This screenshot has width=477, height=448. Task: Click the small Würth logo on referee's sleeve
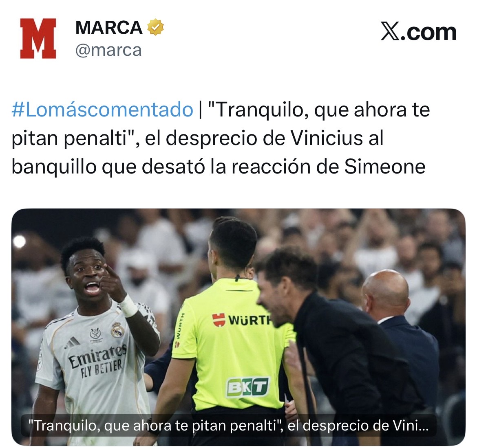(x=177, y=330)
